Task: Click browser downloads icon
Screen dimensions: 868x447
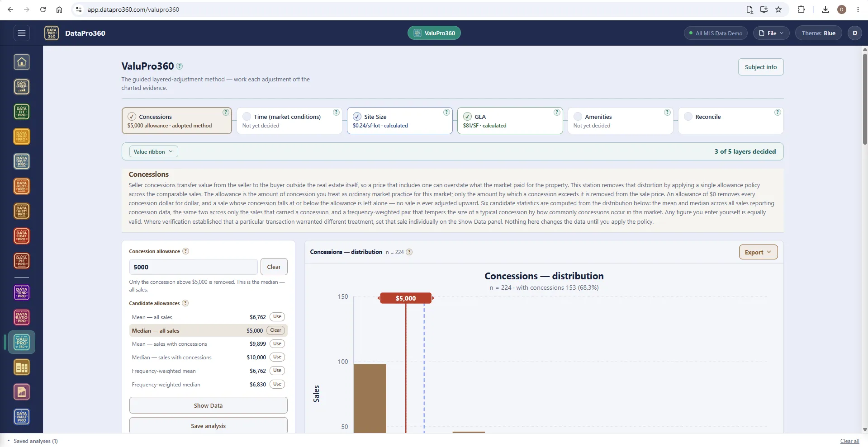Action: pos(825,9)
